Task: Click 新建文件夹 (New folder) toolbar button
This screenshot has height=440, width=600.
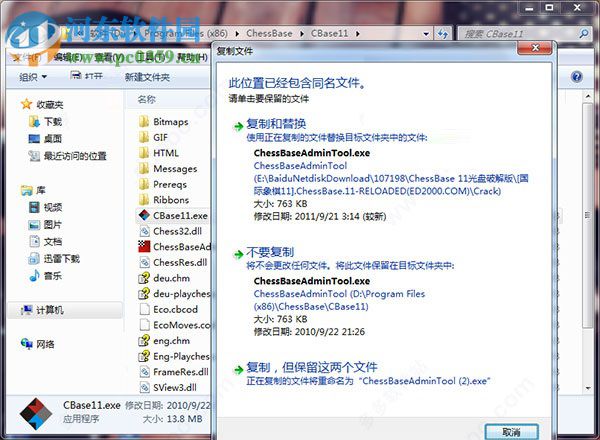Action: click(147, 77)
